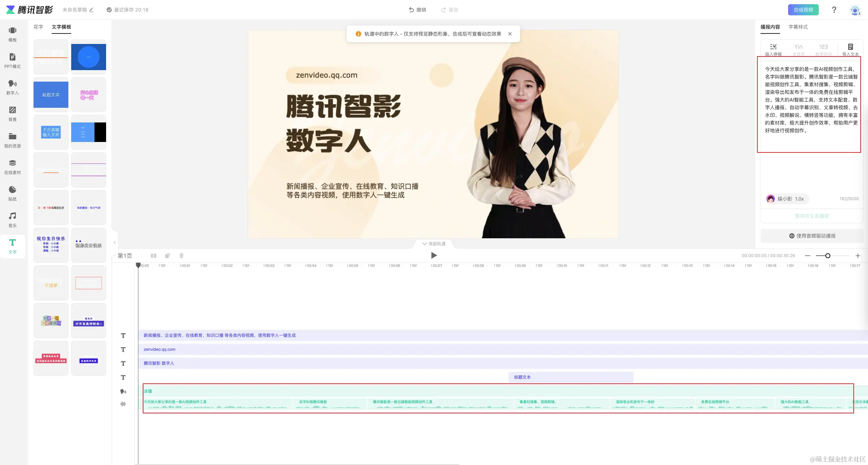Close the notification banner

510,34
